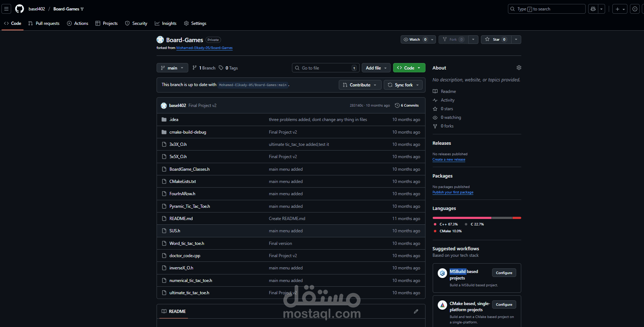Click basel402 avatar in latest commit row
This screenshot has height=327, width=644.
(x=164, y=106)
